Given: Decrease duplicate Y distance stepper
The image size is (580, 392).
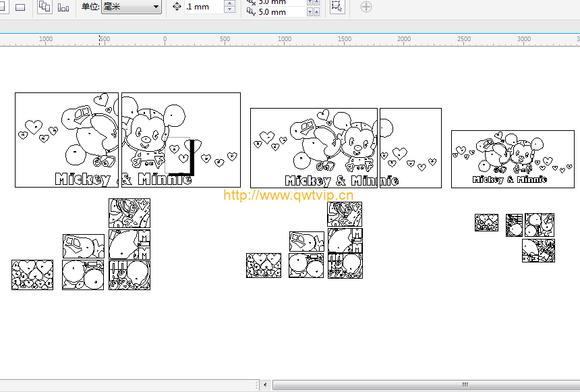Looking at the screenshot, I should point(310,12).
